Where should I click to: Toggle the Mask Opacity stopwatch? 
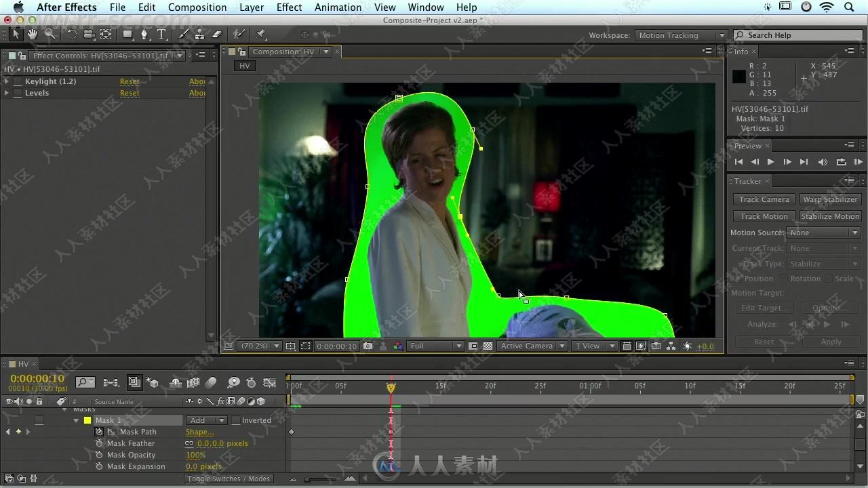[99, 455]
